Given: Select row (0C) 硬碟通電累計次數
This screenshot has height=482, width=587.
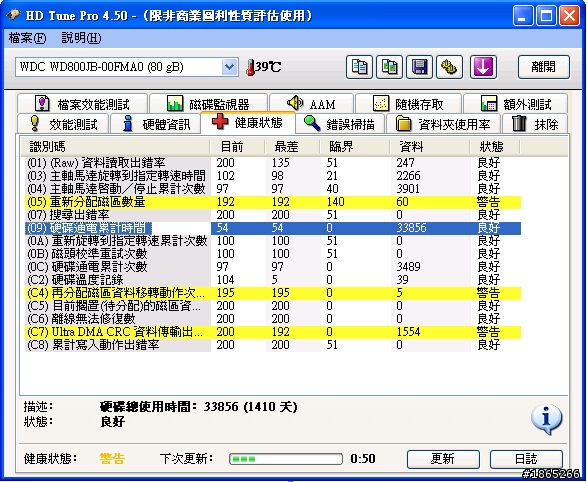Looking at the screenshot, I should 273,267.
